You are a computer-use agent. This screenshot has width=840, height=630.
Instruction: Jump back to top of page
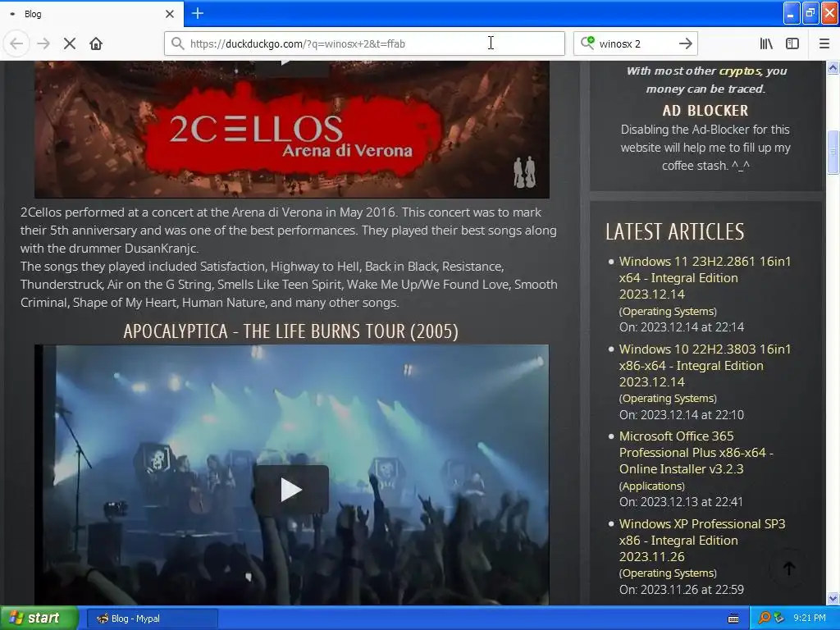tap(788, 568)
